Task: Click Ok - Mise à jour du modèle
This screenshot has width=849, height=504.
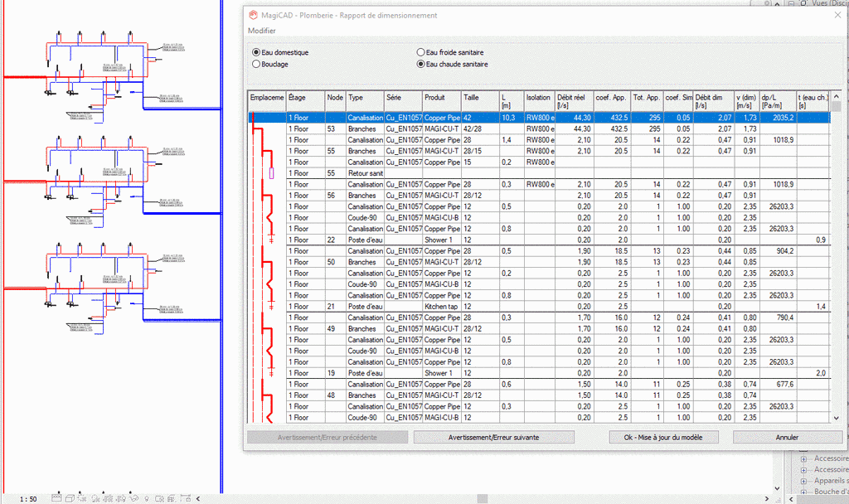Action: (x=663, y=438)
